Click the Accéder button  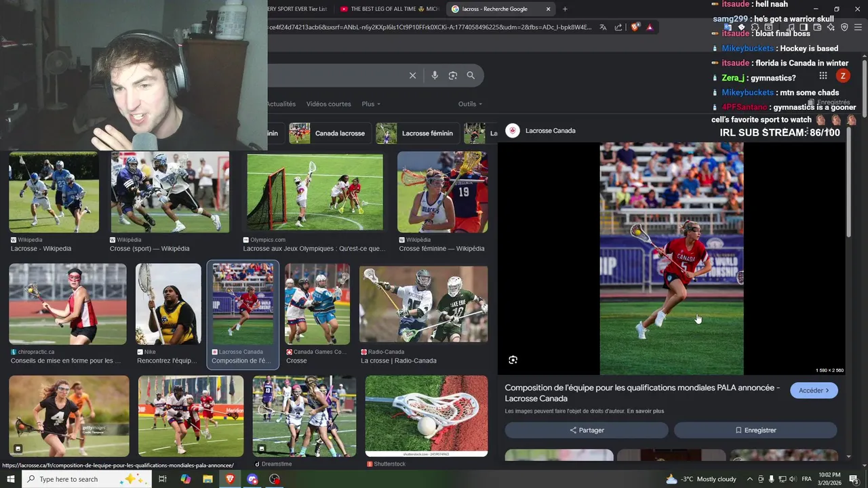pyautogui.click(x=814, y=390)
